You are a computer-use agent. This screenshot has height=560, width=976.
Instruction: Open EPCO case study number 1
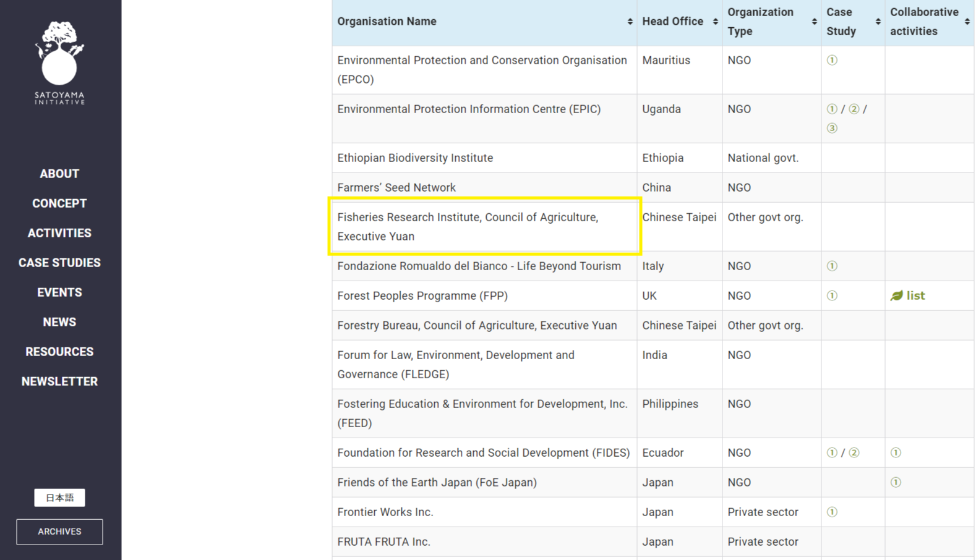832,61
